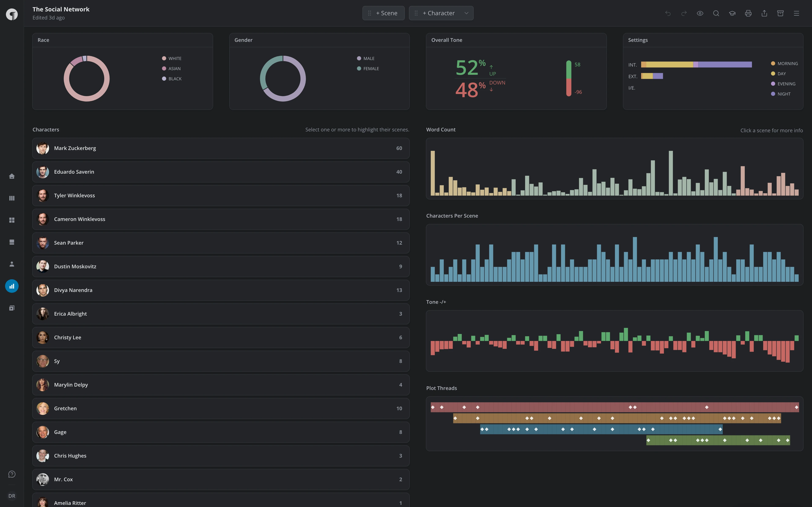Open the columns view icon in sidebar

12,198
